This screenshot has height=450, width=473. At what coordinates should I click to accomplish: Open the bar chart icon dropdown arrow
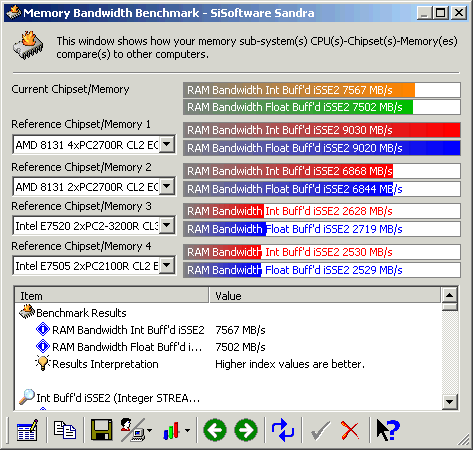[188, 431]
